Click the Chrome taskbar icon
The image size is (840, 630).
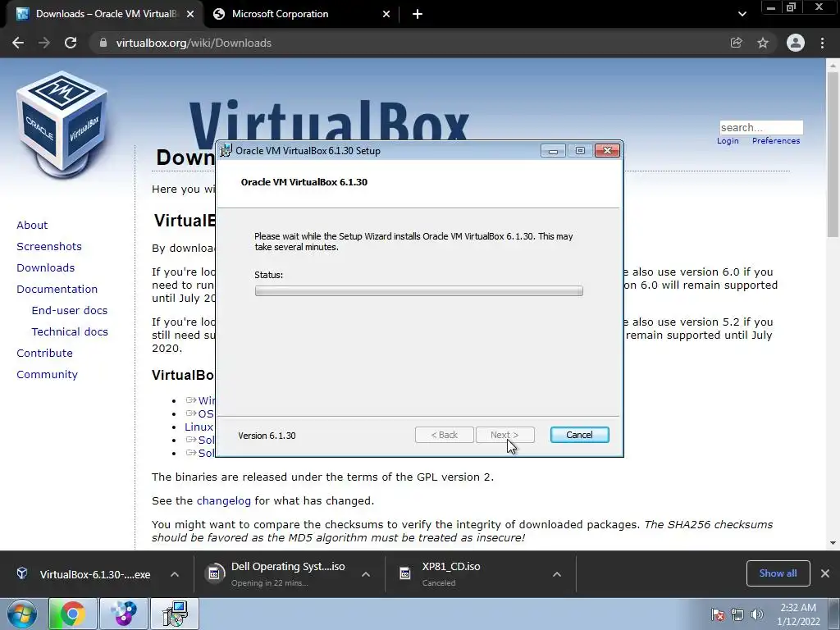point(72,614)
